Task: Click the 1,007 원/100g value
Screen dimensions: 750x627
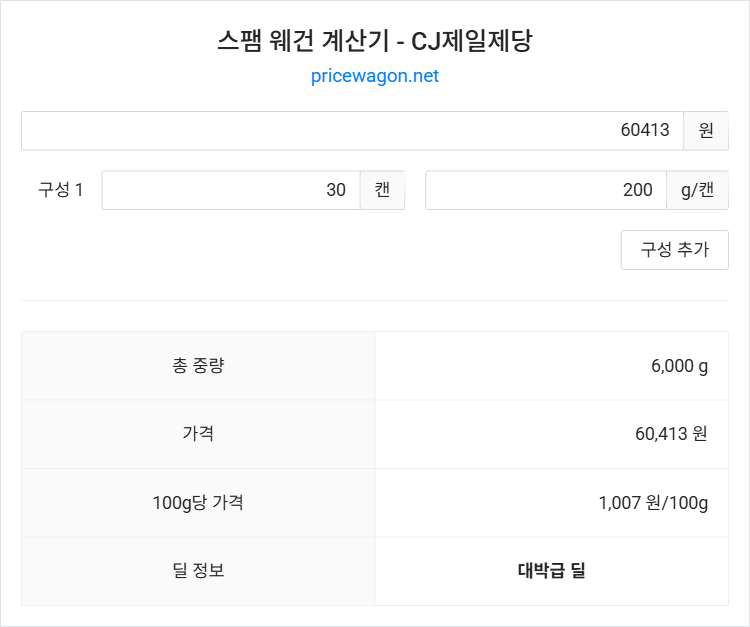Action: [653, 503]
